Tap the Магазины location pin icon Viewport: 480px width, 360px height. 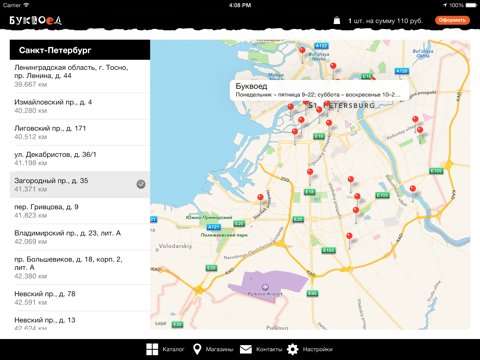tap(197, 349)
